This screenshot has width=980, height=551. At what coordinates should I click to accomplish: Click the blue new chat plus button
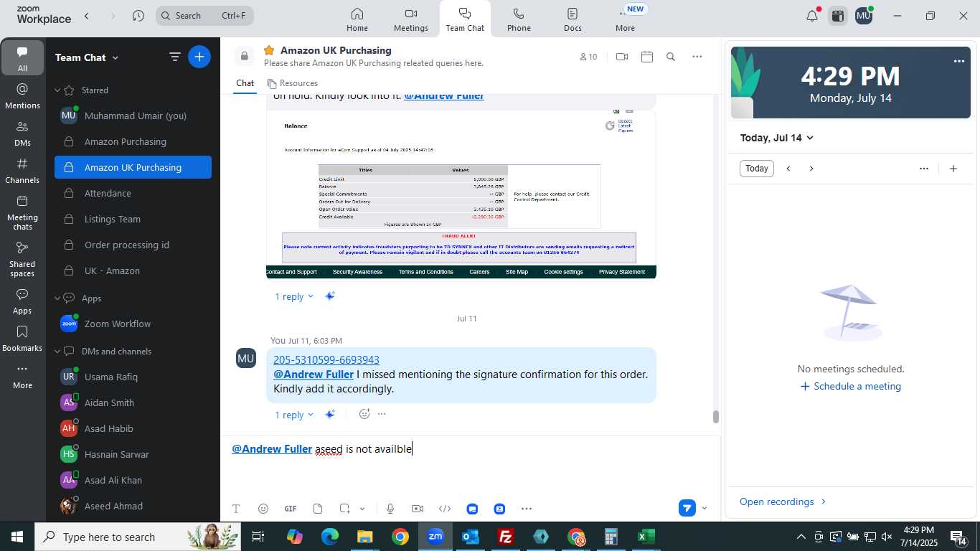[x=199, y=57]
